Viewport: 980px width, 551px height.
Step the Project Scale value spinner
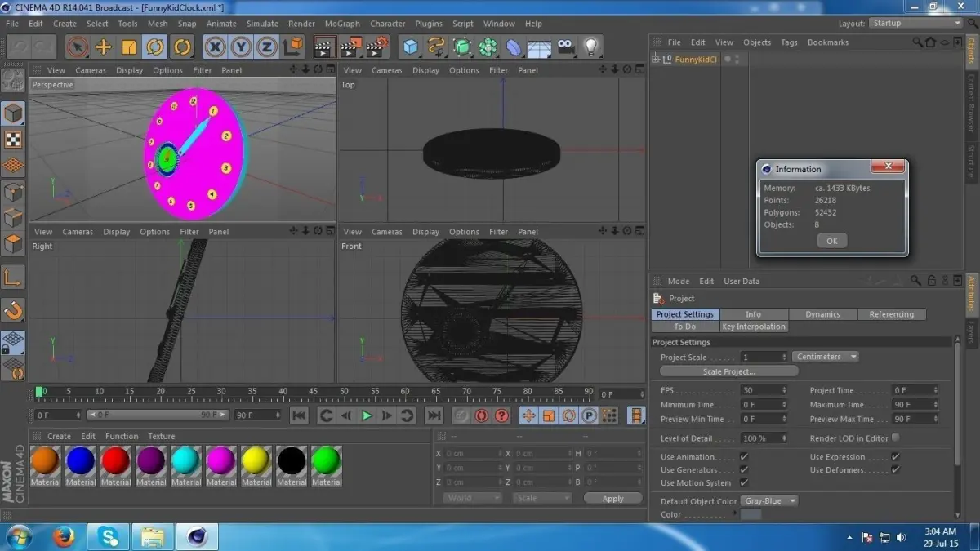[x=785, y=357]
